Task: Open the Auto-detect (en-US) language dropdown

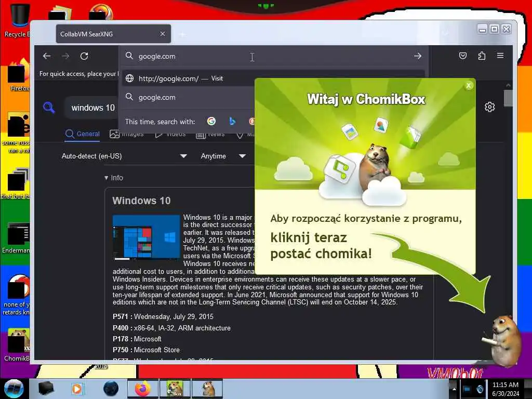Action: point(124,156)
